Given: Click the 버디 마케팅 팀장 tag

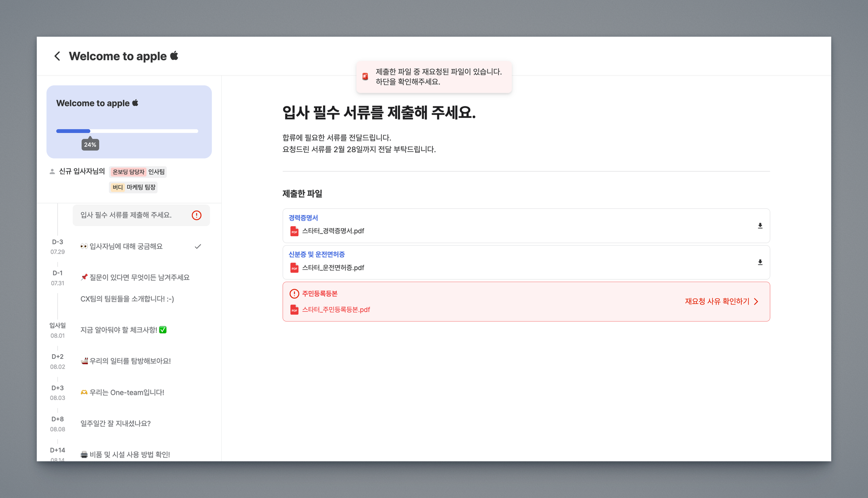Looking at the screenshot, I should coord(134,187).
